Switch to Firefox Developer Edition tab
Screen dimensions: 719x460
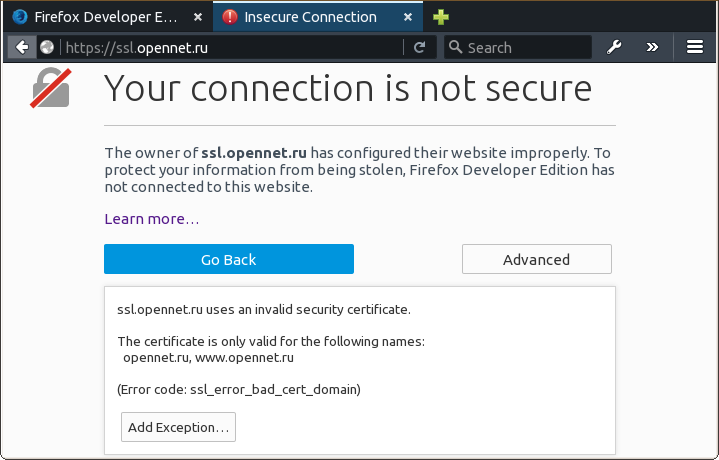click(x=108, y=17)
